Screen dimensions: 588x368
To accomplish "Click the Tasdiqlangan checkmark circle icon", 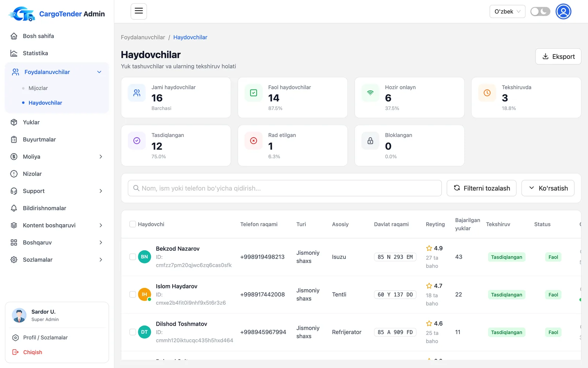I will [137, 141].
